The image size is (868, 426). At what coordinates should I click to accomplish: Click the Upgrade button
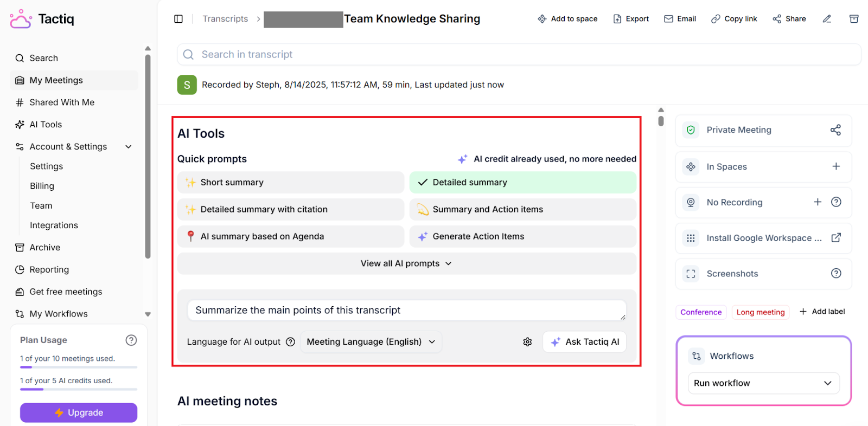79,412
